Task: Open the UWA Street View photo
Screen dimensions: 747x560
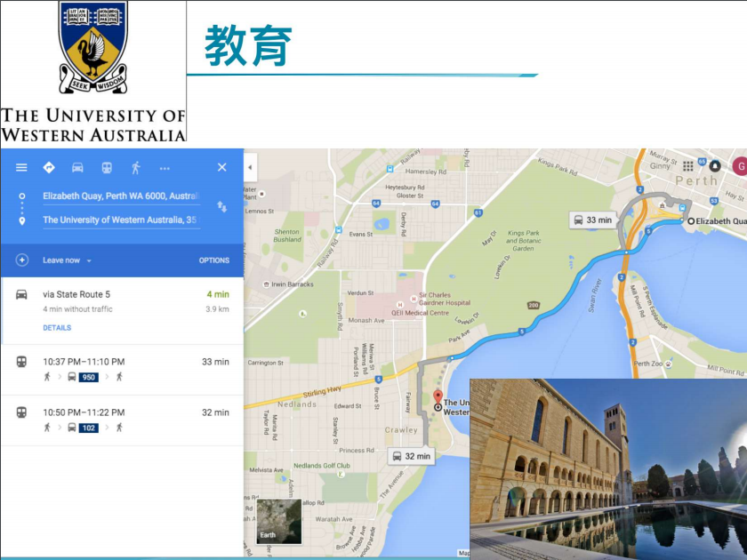Action: (x=608, y=469)
